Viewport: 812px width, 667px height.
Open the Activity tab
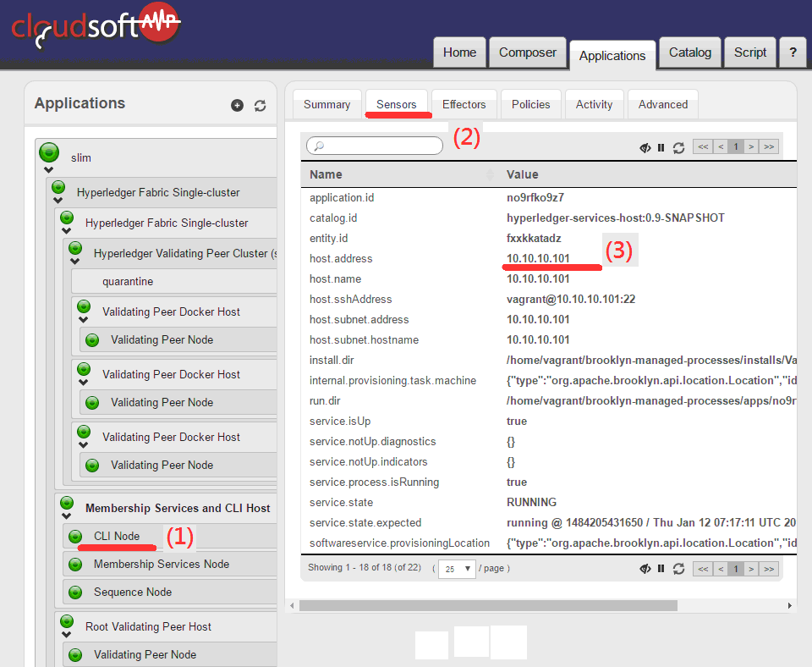coord(594,104)
